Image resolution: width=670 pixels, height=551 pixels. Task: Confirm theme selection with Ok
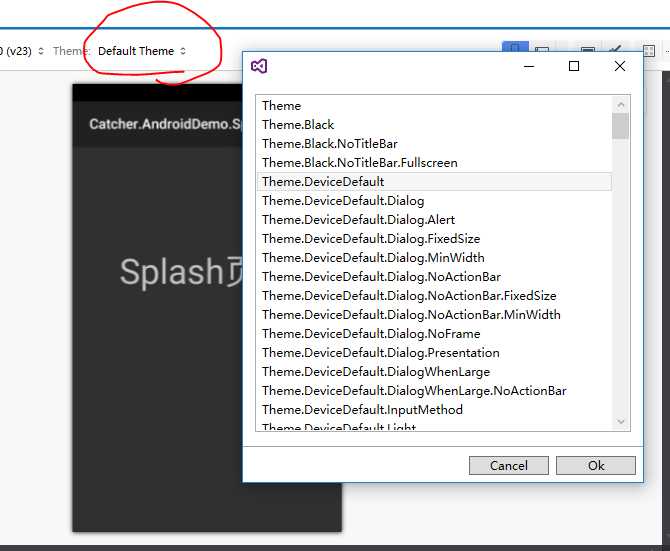click(596, 466)
